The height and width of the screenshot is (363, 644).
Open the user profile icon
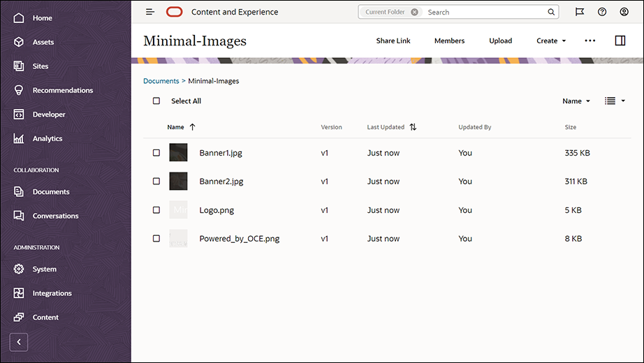coord(624,12)
